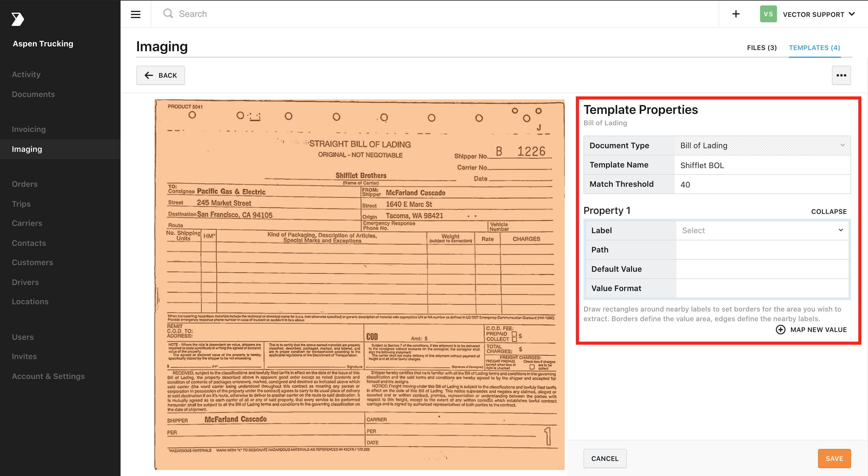Open Contacts in sidebar
The image size is (868, 476).
click(29, 243)
